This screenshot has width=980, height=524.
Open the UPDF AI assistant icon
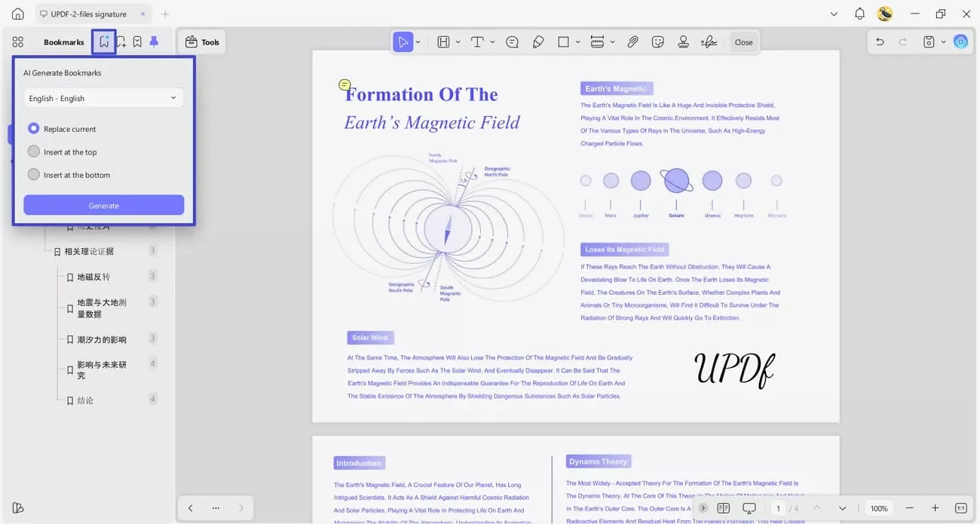tap(960, 42)
